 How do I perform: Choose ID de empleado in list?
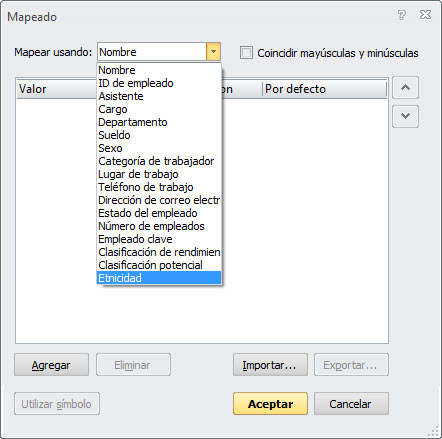pyautogui.click(x=159, y=83)
